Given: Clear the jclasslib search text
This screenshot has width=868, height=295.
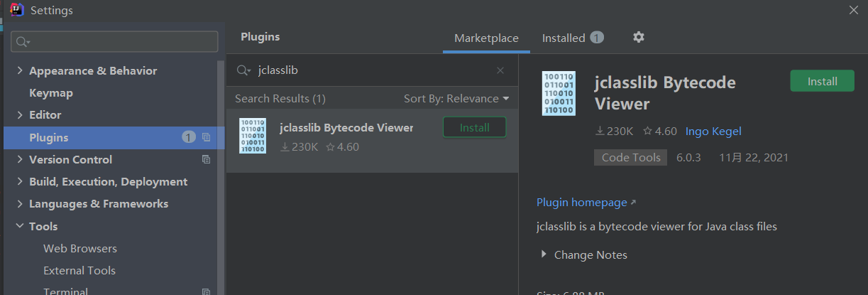Looking at the screenshot, I should point(500,70).
